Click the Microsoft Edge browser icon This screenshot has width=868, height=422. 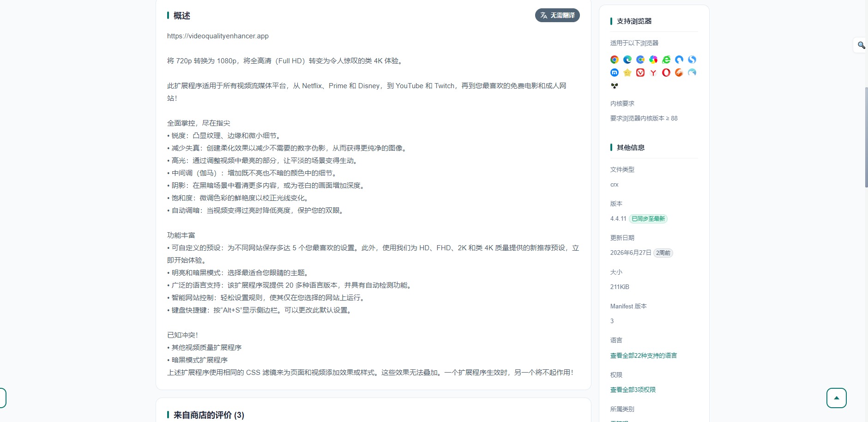click(627, 60)
